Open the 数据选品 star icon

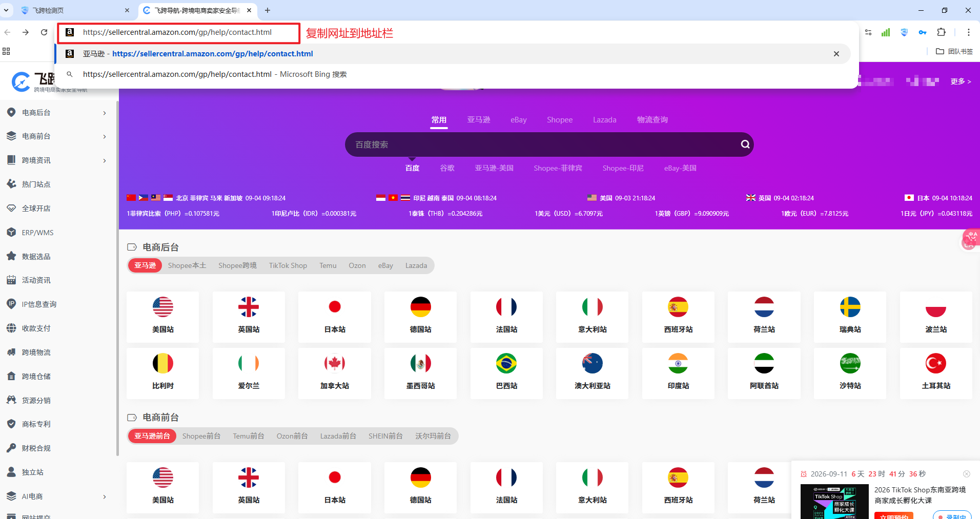pos(11,256)
